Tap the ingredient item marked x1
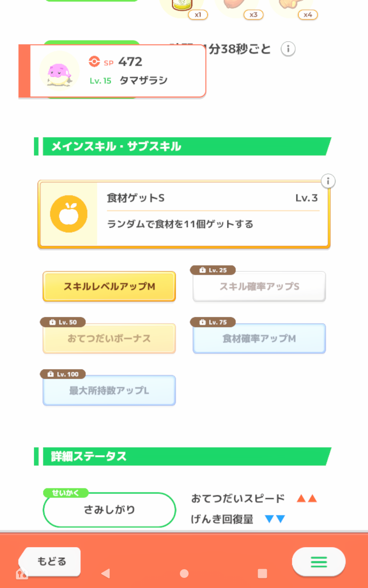Image resolution: width=368 pixels, height=588 pixels. 182,6
